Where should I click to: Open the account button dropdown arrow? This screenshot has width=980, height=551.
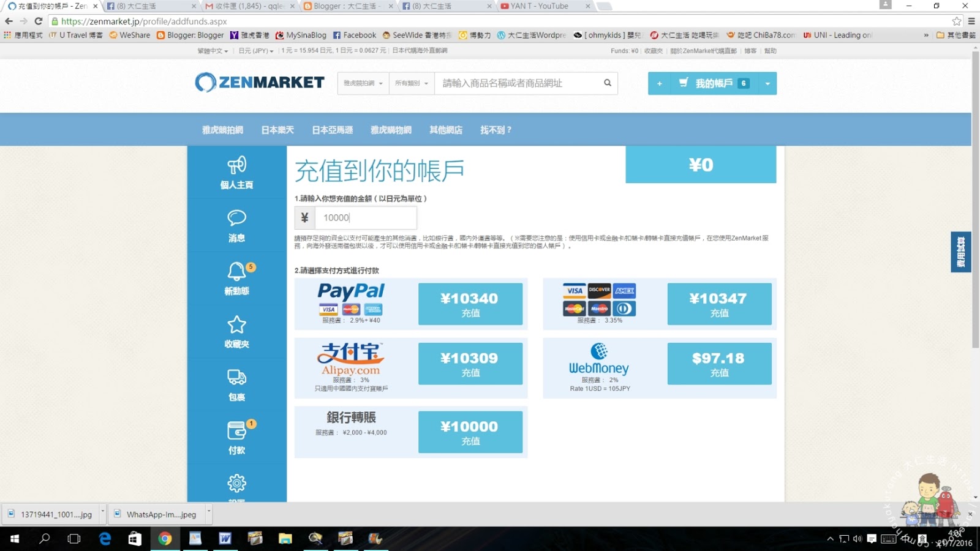pyautogui.click(x=767, y=84)
